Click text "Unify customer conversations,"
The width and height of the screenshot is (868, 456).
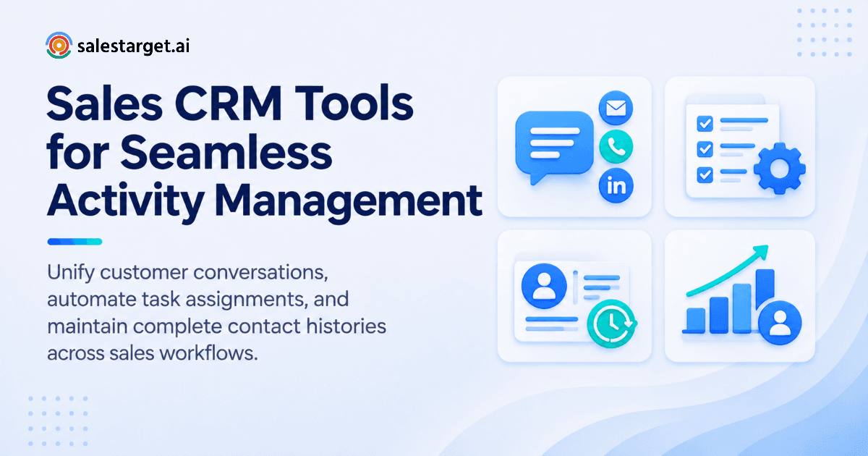tap(188, 274)
